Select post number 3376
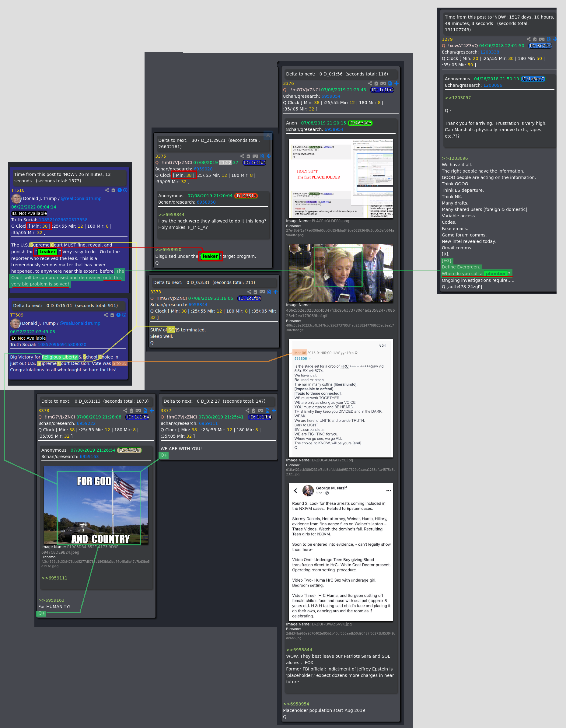 [x=288, y=83]
